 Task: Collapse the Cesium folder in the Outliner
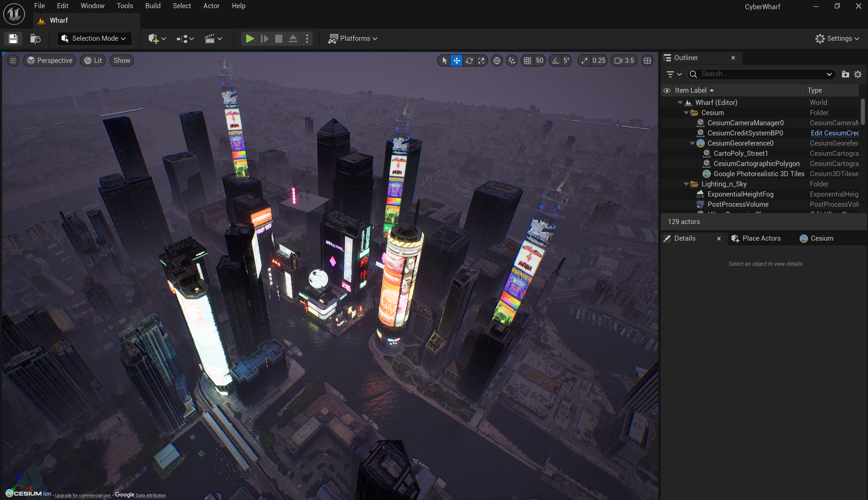point(686,113)
